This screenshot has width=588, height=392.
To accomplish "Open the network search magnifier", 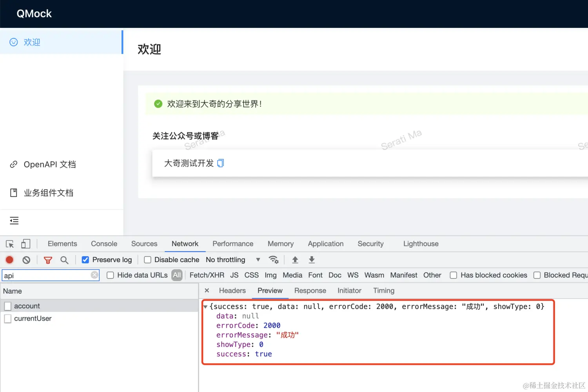I will click(x=64, y=260).
